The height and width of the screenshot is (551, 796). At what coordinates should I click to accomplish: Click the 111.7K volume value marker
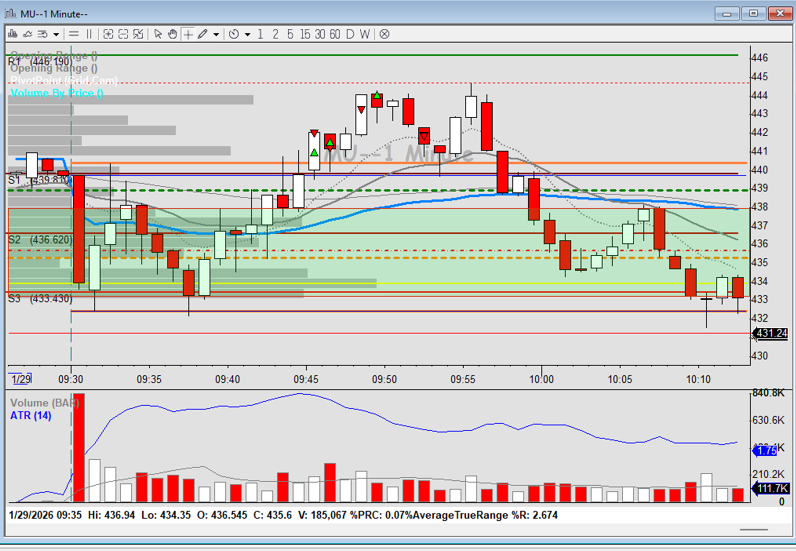[x=770, y=489]
